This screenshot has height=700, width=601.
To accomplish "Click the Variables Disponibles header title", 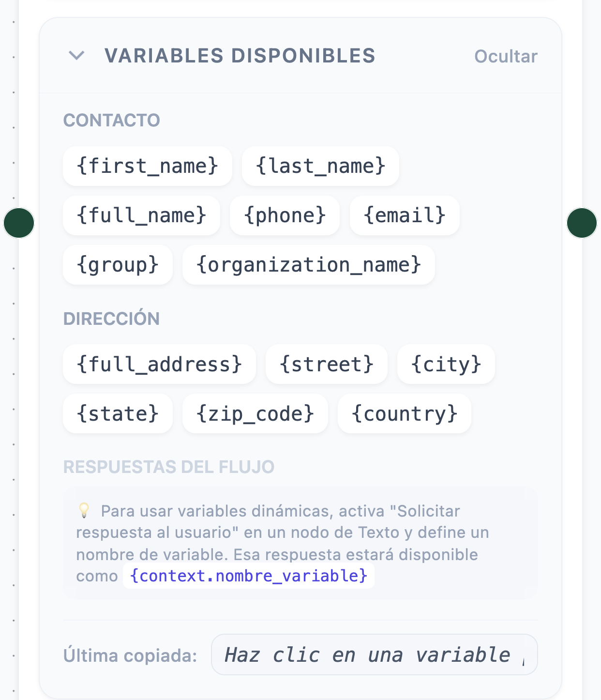I will (240, 56).
